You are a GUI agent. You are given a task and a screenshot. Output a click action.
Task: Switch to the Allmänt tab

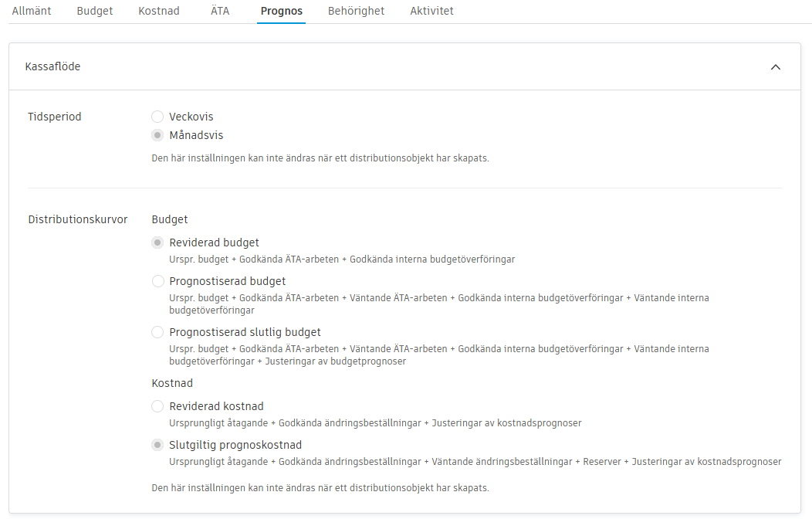click(31, 11)
